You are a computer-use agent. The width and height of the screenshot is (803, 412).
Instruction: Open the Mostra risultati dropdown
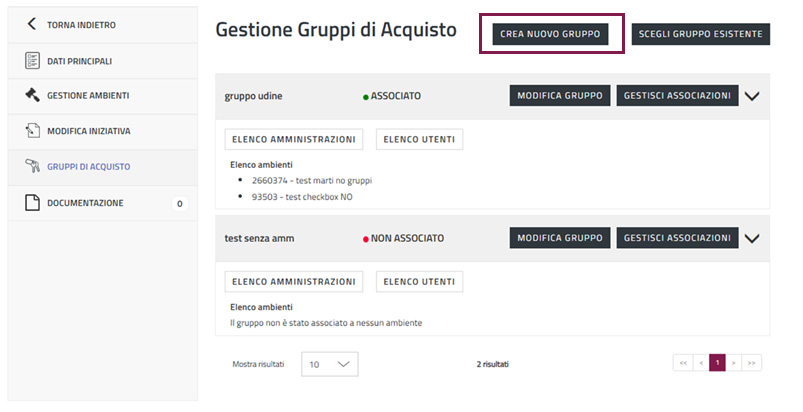[329, 364]
